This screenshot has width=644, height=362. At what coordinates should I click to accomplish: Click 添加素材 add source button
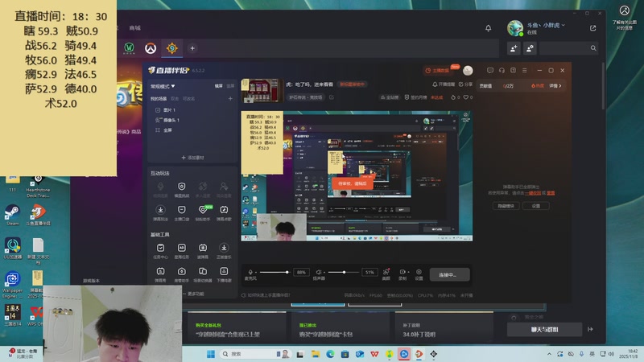[192, 158]
